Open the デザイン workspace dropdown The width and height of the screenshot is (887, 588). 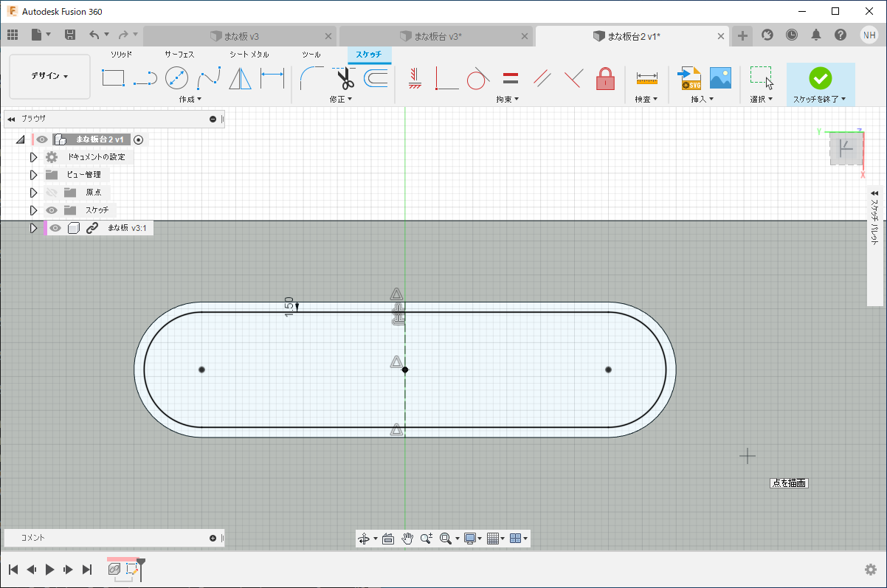click(49, 76)
